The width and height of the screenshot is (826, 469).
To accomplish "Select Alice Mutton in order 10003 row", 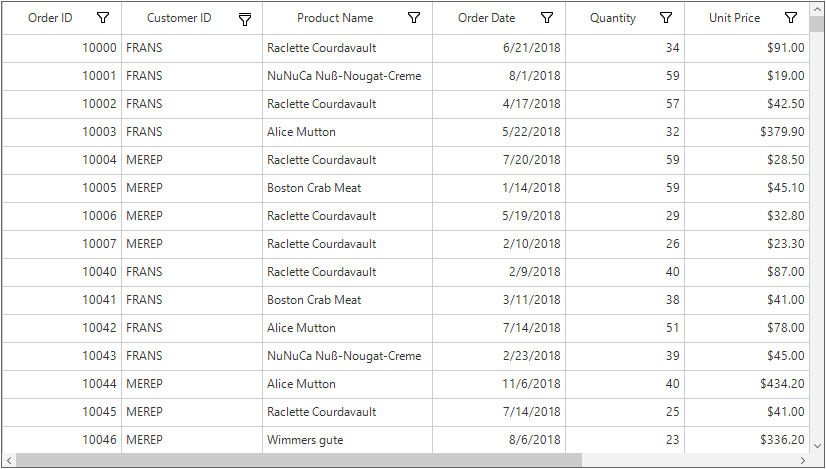I will coord(347,132).
